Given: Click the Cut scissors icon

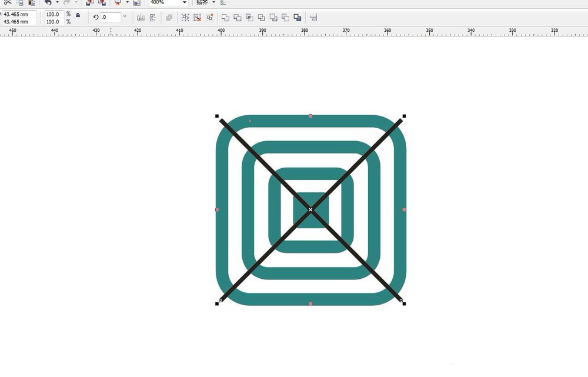Looking at the screenshot, I should pyautogui.click(x=8, y=2).
